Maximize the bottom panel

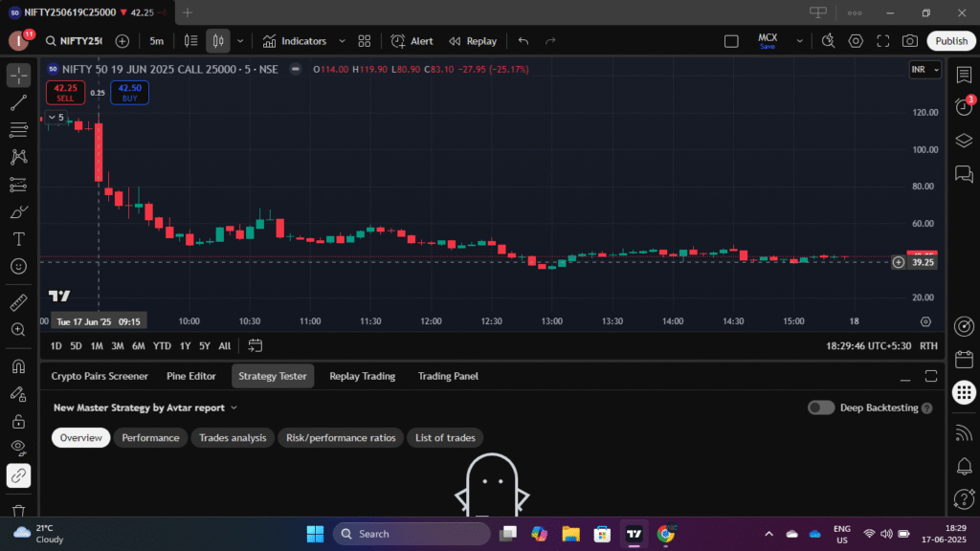tap(930, 376)
